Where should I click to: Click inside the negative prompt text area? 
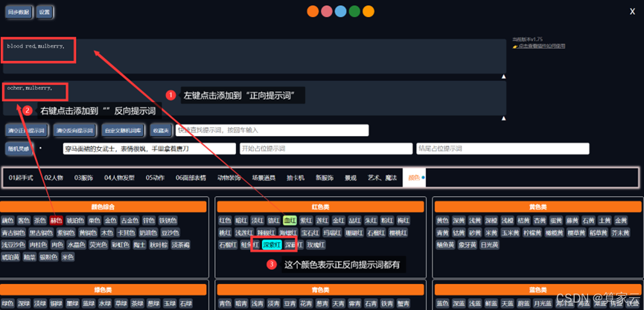coord(253,98)
